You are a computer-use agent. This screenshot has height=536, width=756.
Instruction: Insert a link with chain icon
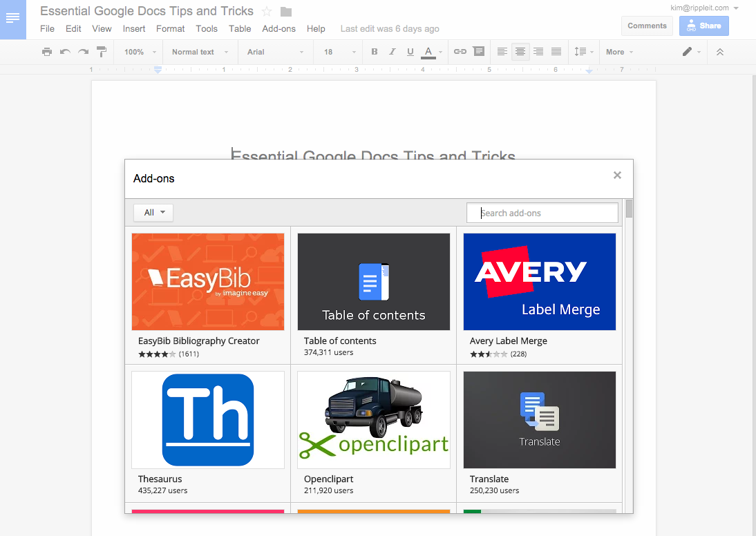(x=460, y=52)
